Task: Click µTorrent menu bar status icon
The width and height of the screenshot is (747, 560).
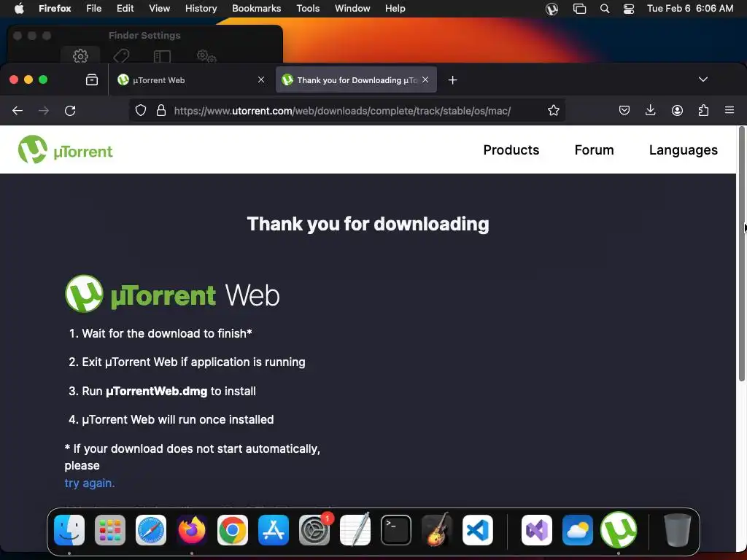Action: [x=551, y=9]
